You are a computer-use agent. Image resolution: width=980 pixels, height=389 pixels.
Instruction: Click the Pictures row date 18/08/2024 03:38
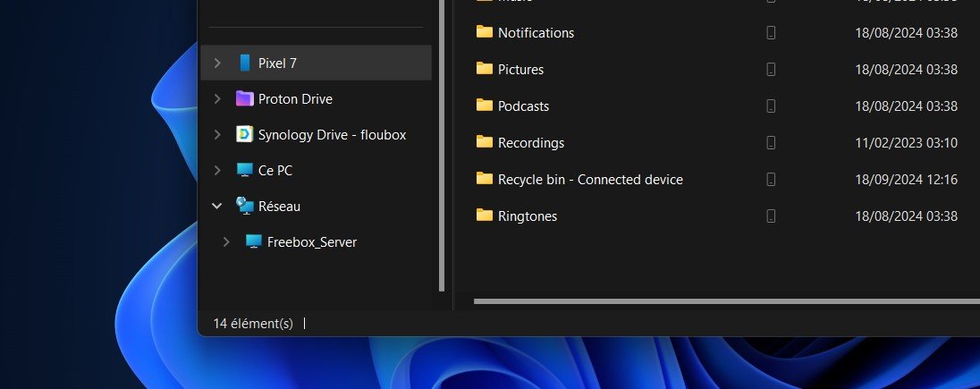[x=907, y=70]
